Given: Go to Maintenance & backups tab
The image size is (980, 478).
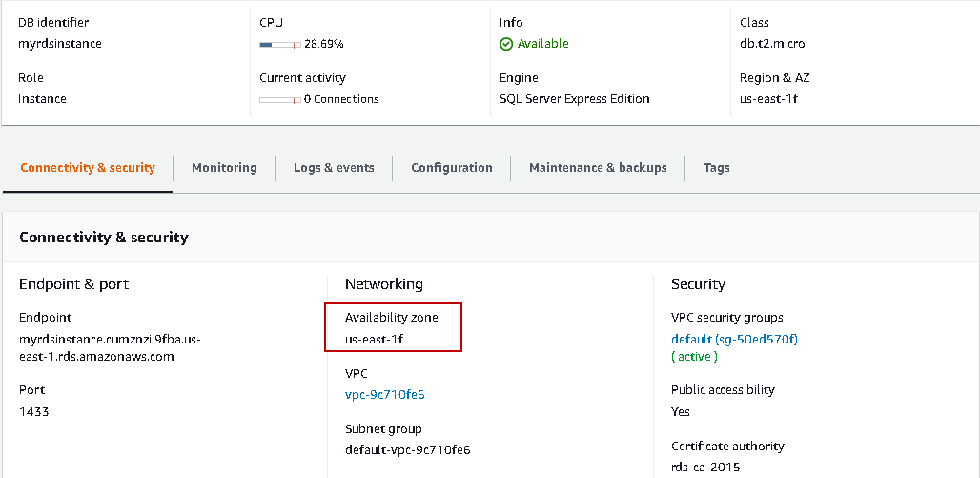Looking at the screenshot, I should (x=598, y=168).
